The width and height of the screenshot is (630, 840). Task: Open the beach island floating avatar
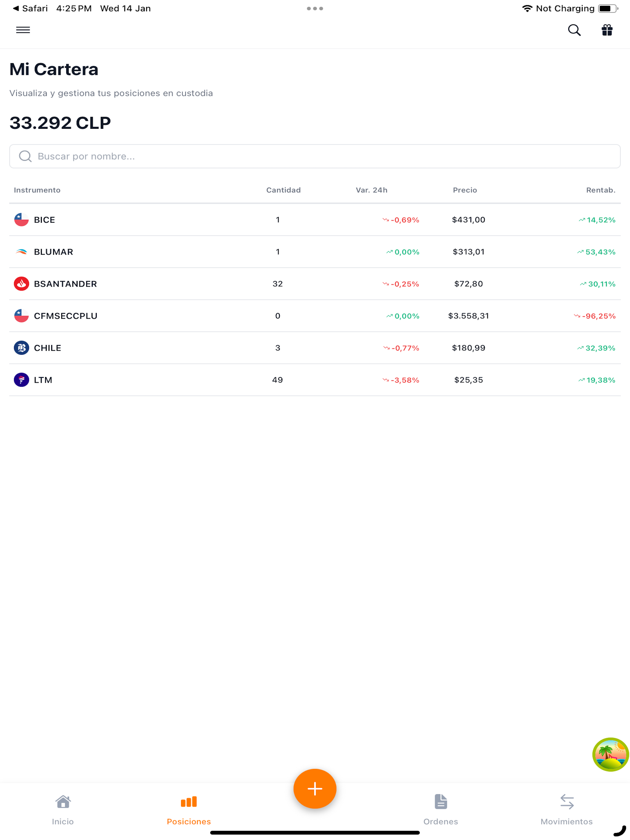point(610,754)
